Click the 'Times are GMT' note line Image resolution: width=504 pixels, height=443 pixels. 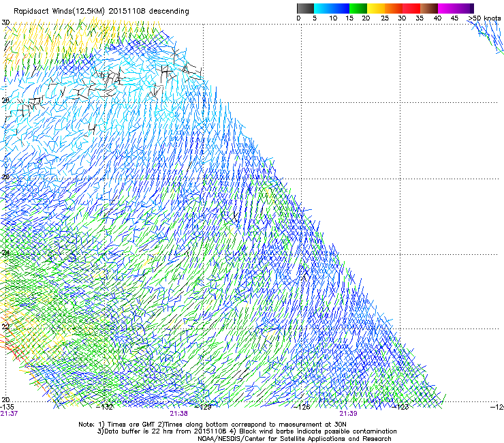point(212,425)
